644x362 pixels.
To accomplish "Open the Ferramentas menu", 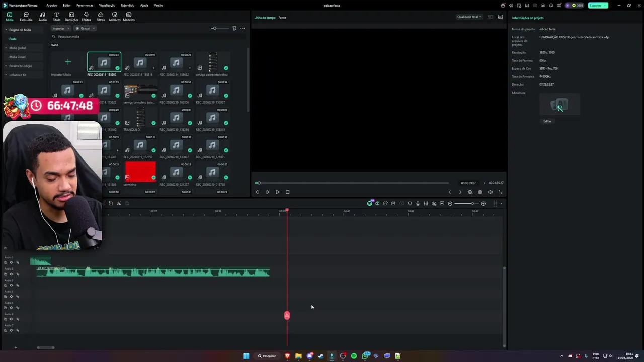I will 85,5.
